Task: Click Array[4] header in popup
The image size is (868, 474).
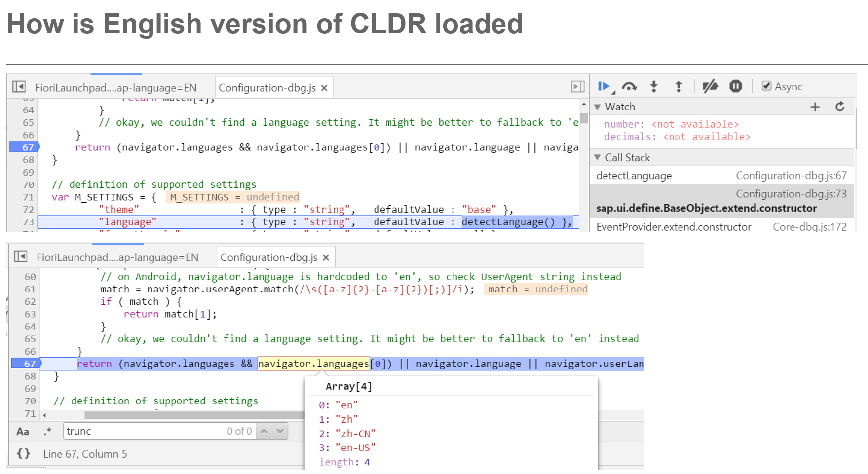Action: pyautogui.click(x=349, y=386)
